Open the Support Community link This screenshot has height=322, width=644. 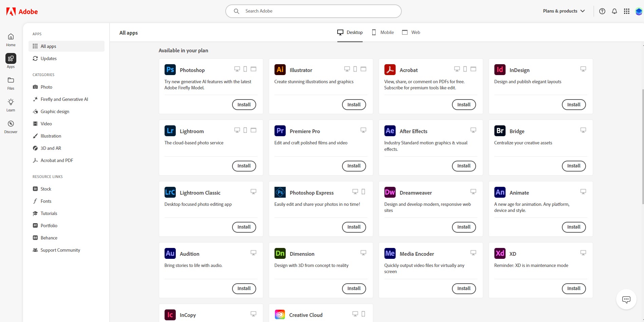click(67, 250)
